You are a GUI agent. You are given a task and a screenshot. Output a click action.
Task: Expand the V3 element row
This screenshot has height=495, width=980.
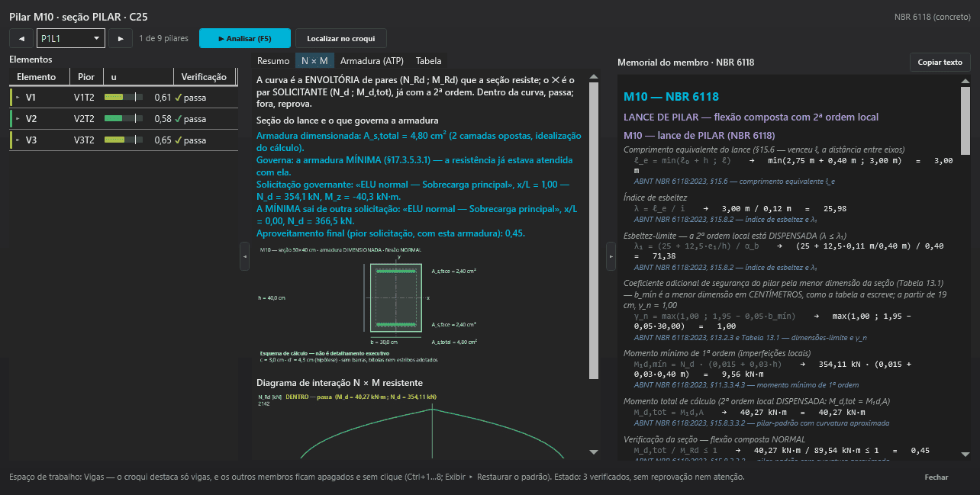18,140
